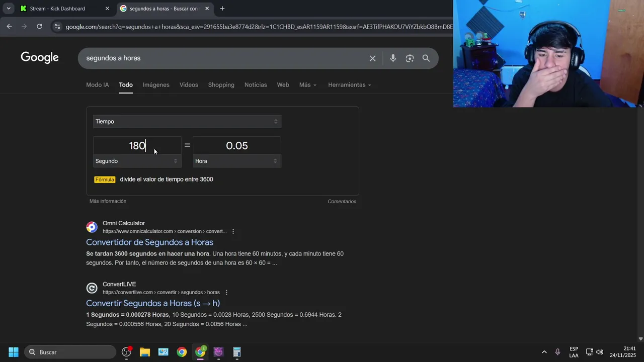The width and height of the screenshot is (644, 362).
Task: Click Más información link
Action: [x=108, y=201]
